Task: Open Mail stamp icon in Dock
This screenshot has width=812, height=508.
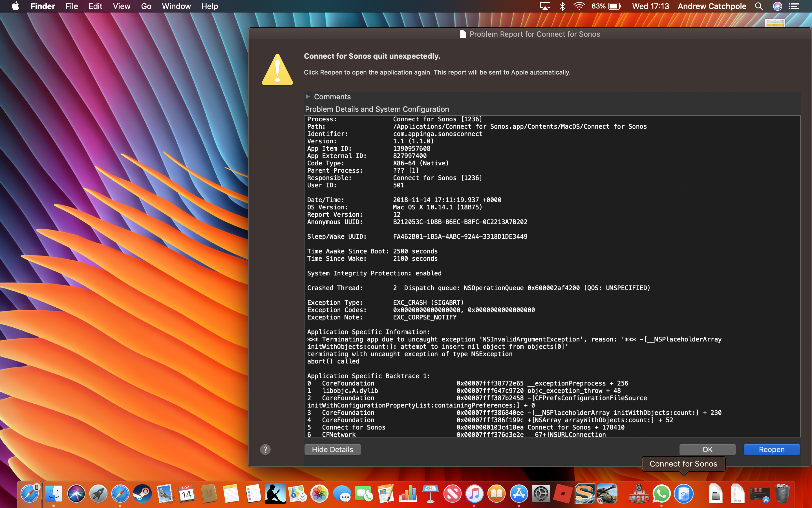Action: point(164,494)
